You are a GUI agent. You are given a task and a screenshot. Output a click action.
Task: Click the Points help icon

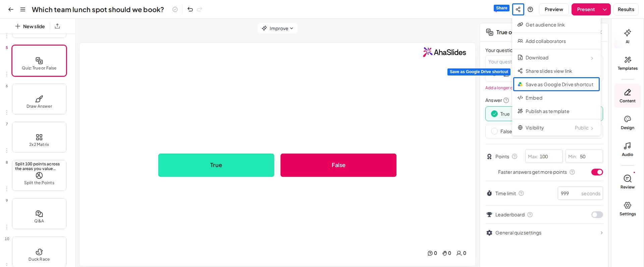click(x=515, y=156)
